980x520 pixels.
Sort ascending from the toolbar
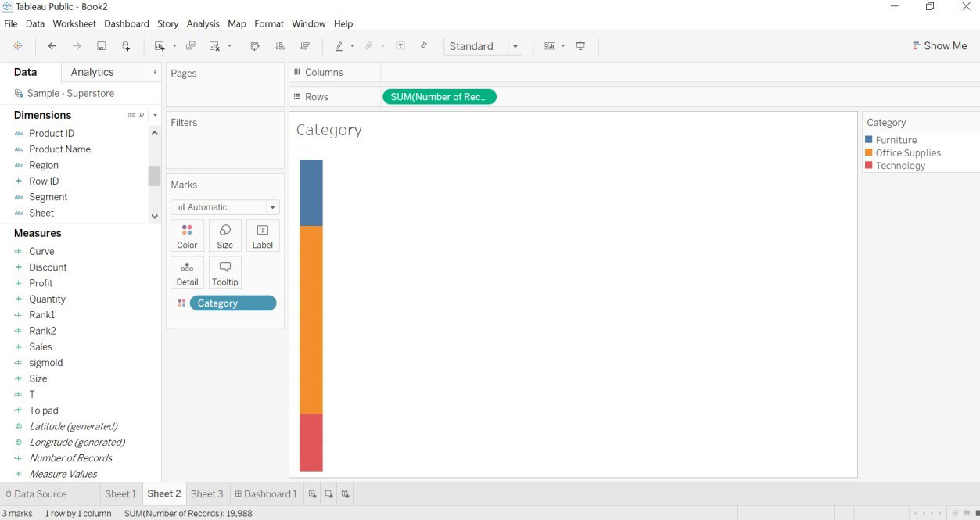click(280, 46)
